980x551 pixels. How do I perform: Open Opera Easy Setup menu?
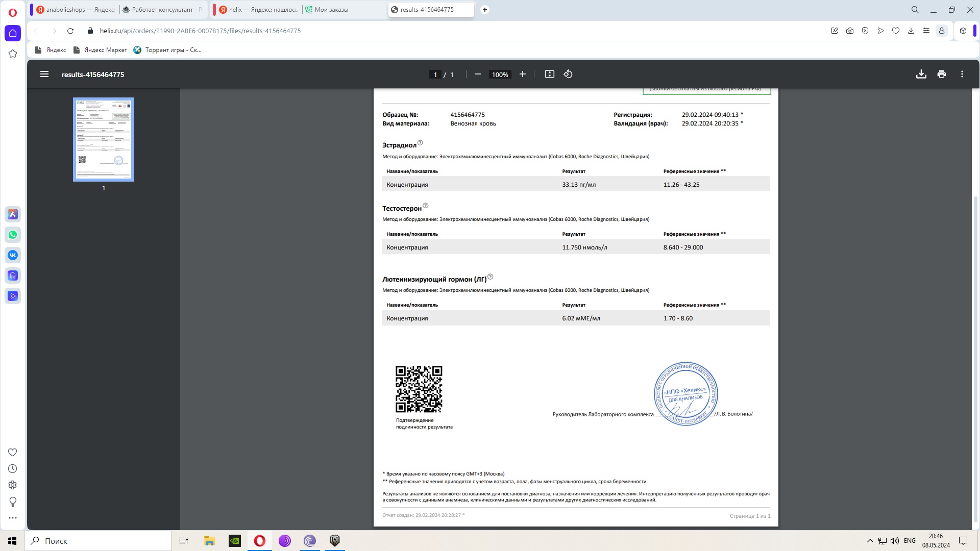pyautogui.click(x=926, y=31)
